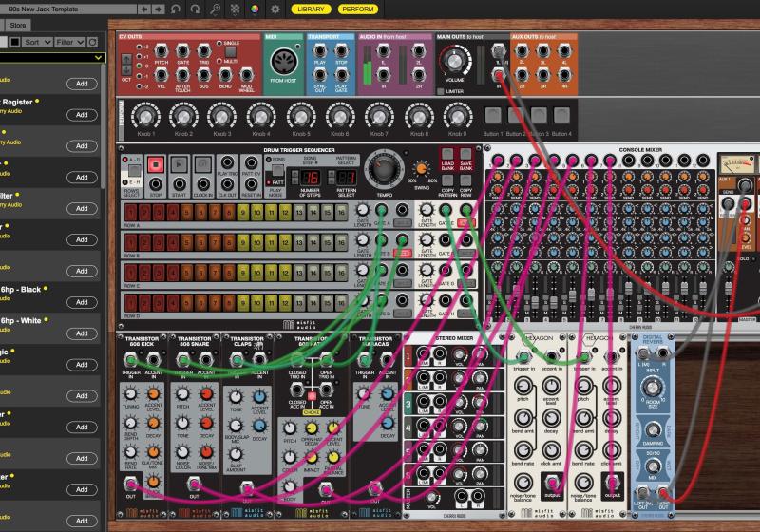Viewport: 760px width, 532px height.
Task: Toggle the Single/Multi switch in CV Outs
Action: (230, 52)
